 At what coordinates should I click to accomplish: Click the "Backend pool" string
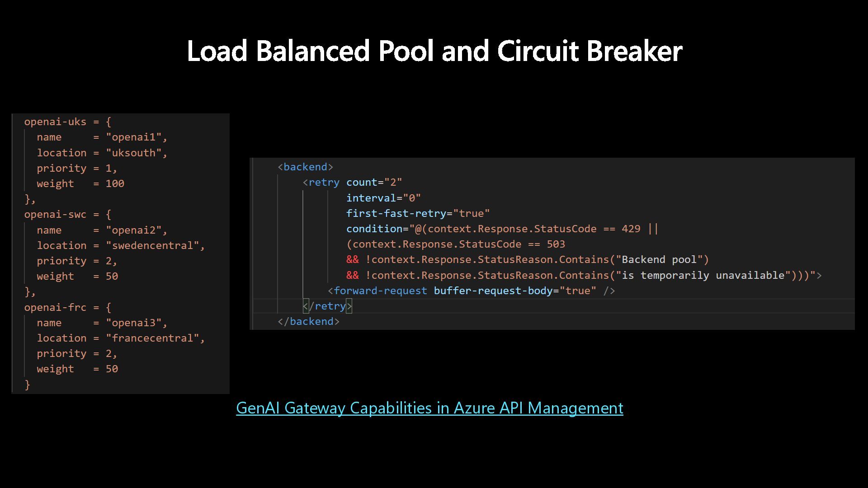[659, 259]
